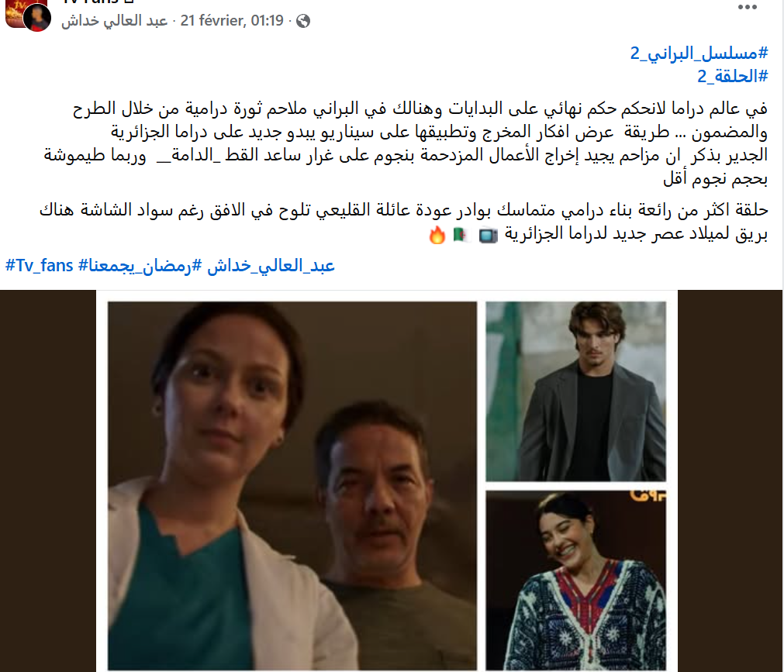Click the public globe audience icon
Viewport: 784px width, 672px height.
point(303,21)
